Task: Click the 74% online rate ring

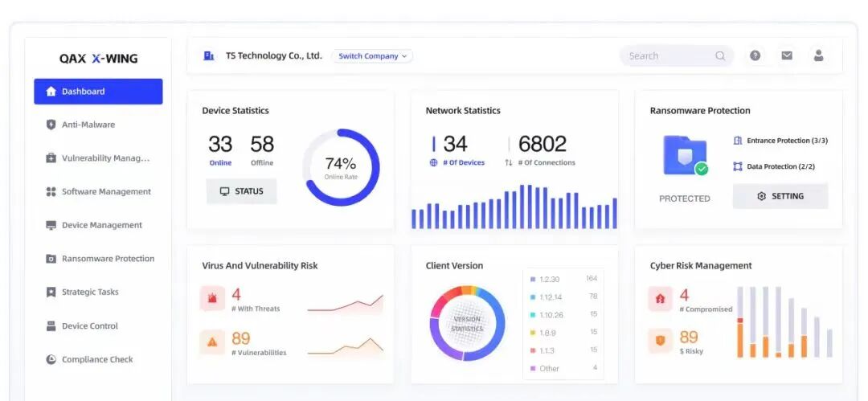Action: coord(341,167)
